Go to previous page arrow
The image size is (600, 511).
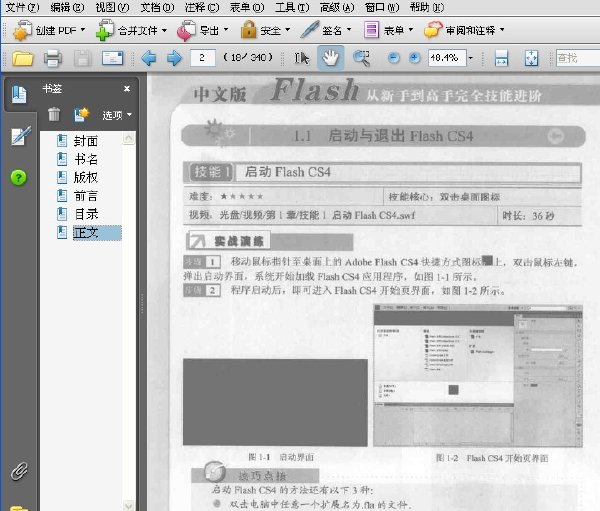148,58
